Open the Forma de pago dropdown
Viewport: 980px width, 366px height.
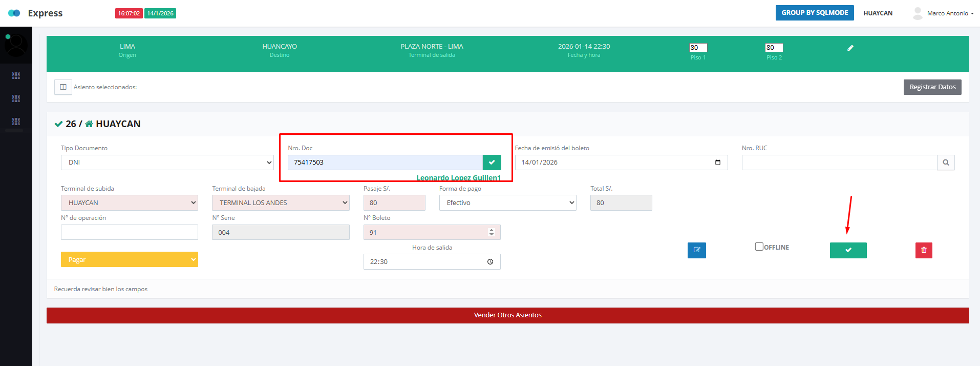(x=507, y=203)
